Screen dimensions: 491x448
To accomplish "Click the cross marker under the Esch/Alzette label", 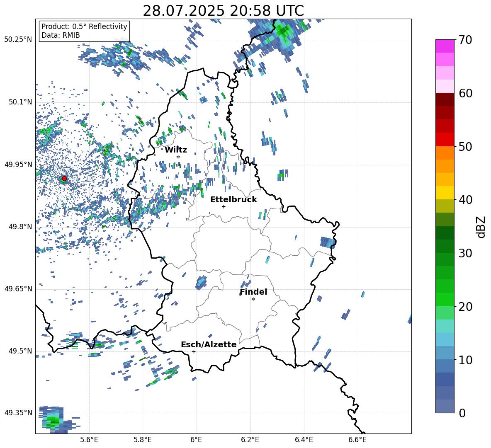I will [x=194, y=351].
